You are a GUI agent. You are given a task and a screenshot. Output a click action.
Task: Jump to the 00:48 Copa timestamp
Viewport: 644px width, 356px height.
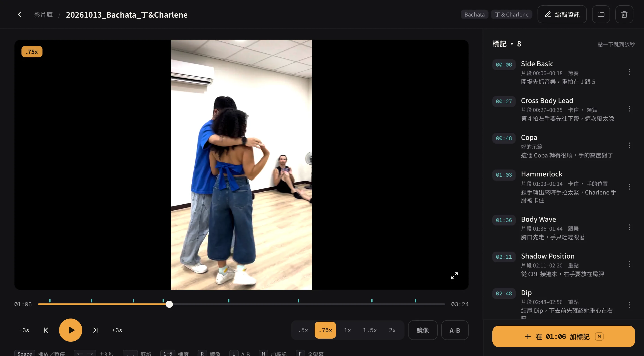(504, 138)
